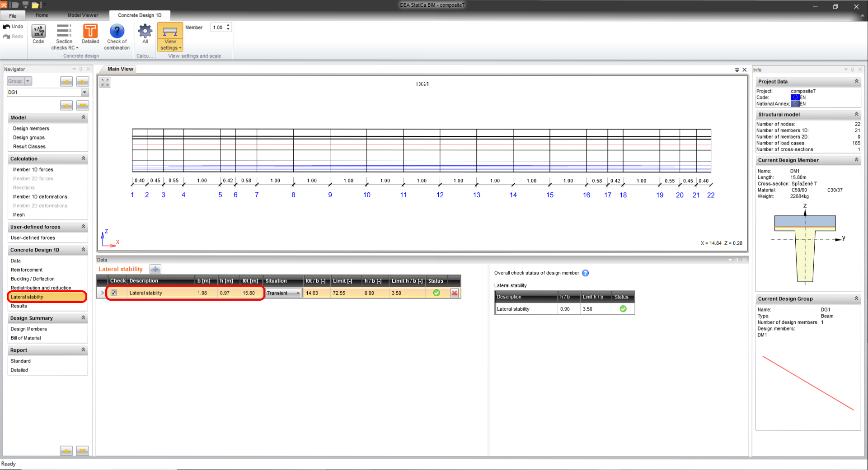
Task: Open the DG1 group dropdown in Navigator
Action: (x=84, y=93)
